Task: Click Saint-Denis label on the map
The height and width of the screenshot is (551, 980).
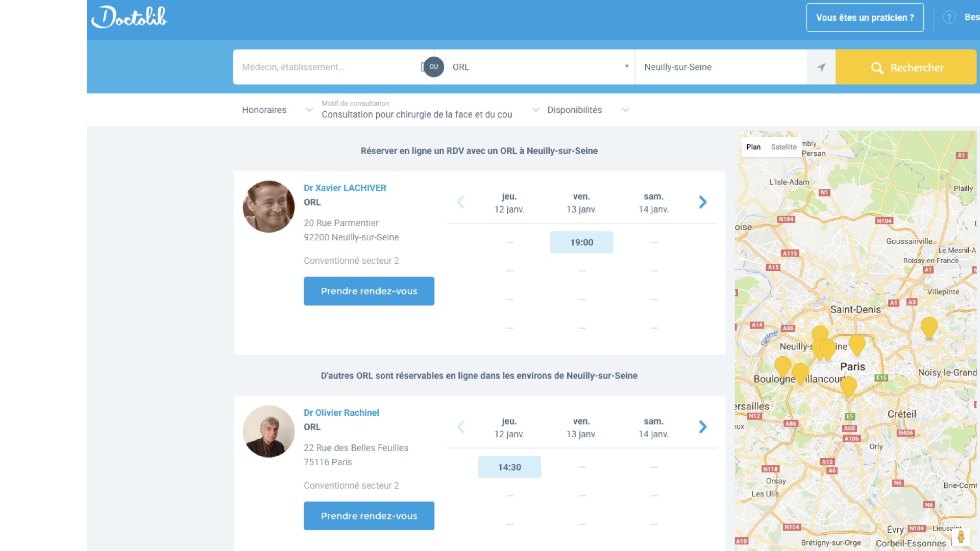Action: (x=855, y=310)
